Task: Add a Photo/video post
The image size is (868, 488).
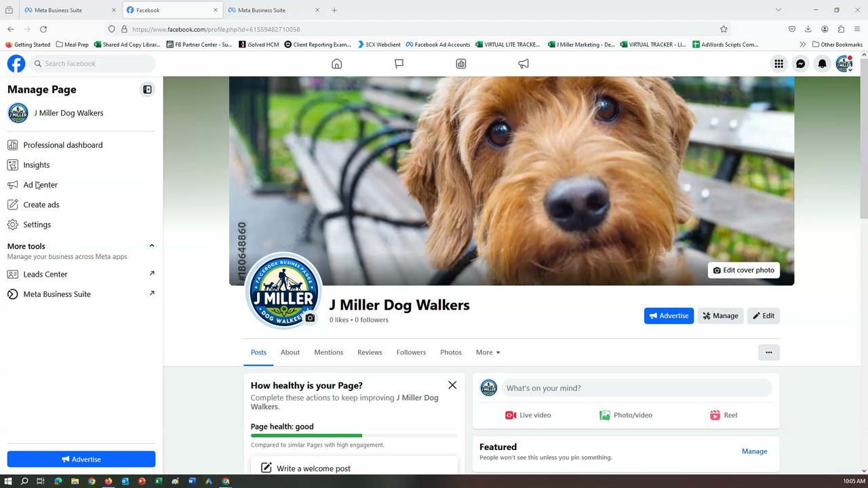Action: tap(626, 415)
